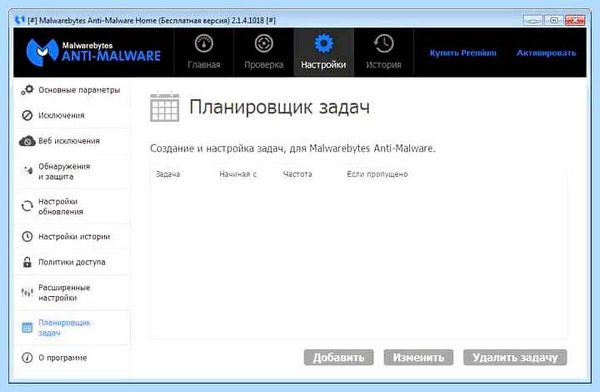The image size is (600, 392).
Task: Click the Главная gauge icon
Action: pos(204,44)
